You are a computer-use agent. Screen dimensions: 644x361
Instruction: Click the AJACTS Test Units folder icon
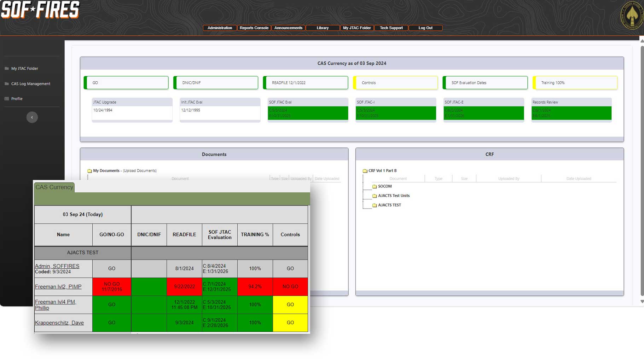pos(375,196)
